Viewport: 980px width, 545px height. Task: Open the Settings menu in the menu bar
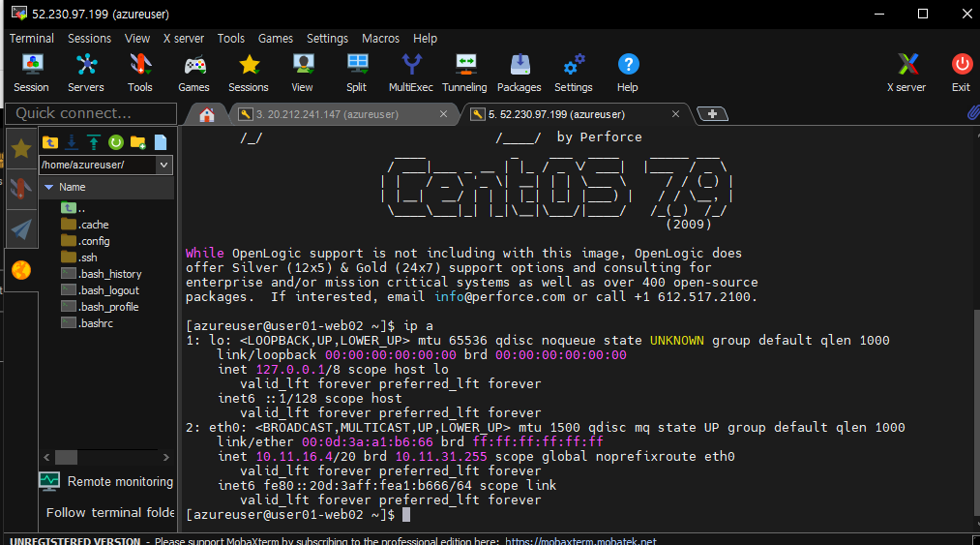point(328,38)
